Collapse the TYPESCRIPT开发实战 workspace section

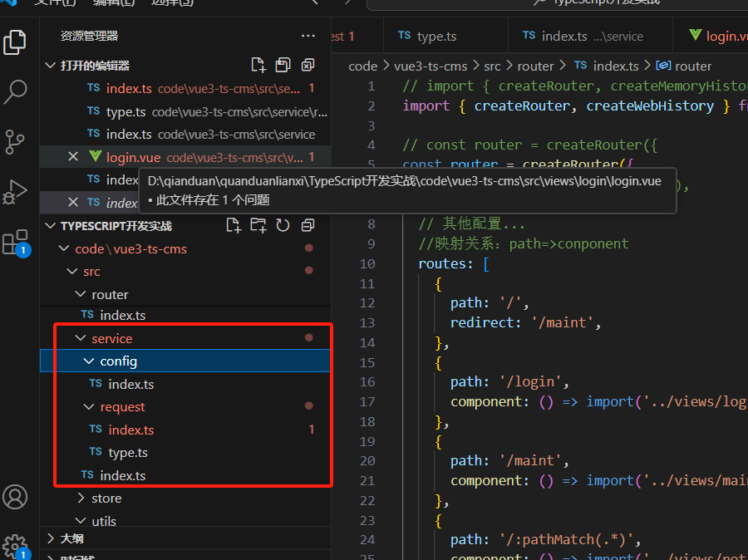coord(50,226)
